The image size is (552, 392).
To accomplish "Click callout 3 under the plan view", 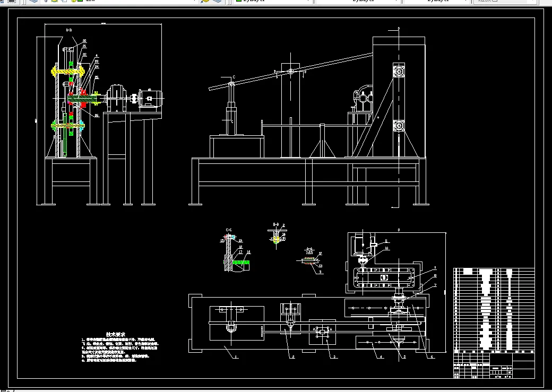I will (x=334, y=357).
